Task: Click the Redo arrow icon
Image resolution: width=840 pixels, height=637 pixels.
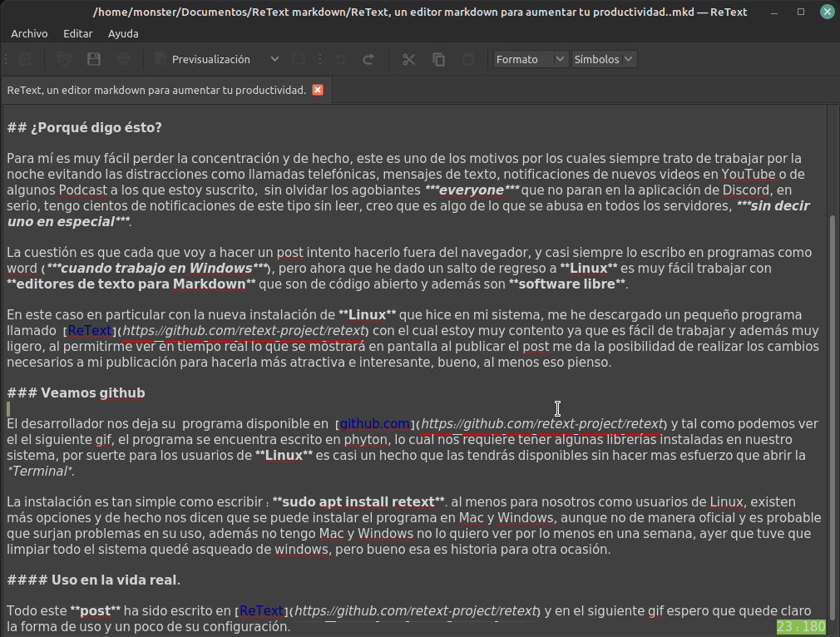Action: pyautogui.click(x=368, y=59)
